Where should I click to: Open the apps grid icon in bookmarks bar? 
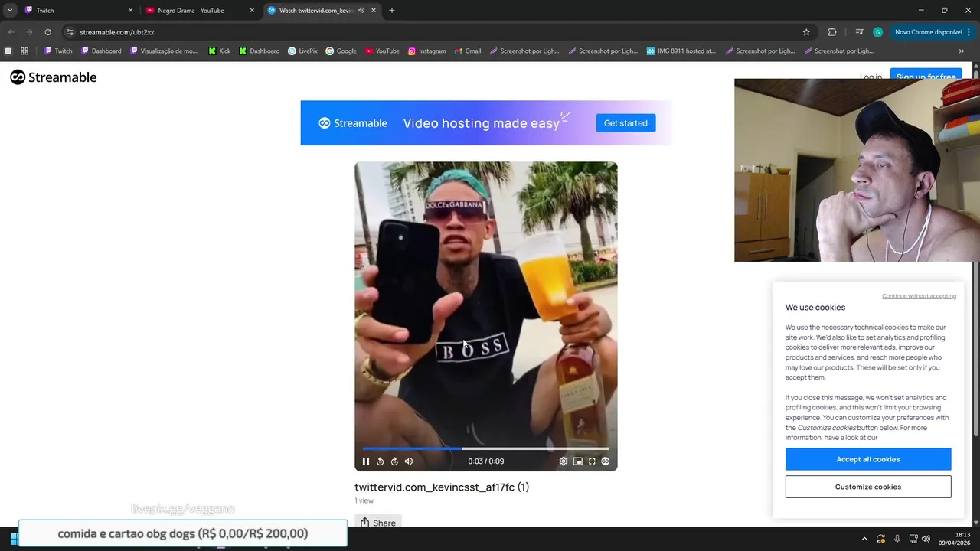click(x=24, y=51)
